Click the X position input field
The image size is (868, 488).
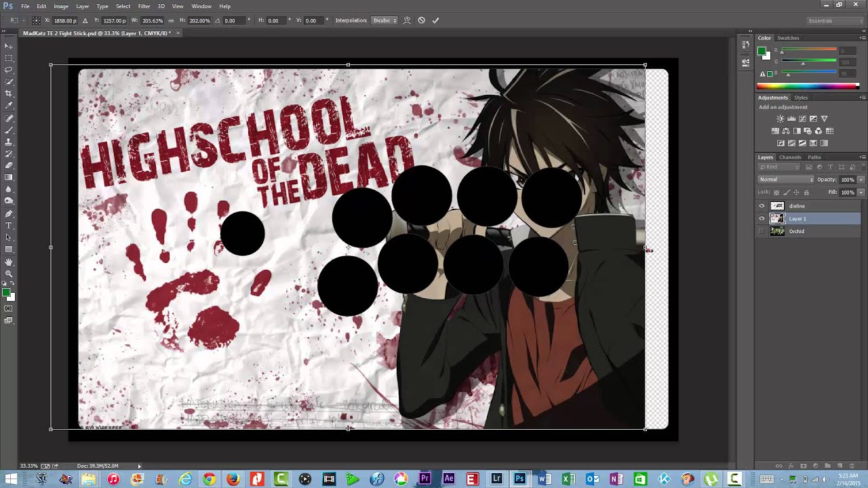pyautogui.click(x=65, y=20)
